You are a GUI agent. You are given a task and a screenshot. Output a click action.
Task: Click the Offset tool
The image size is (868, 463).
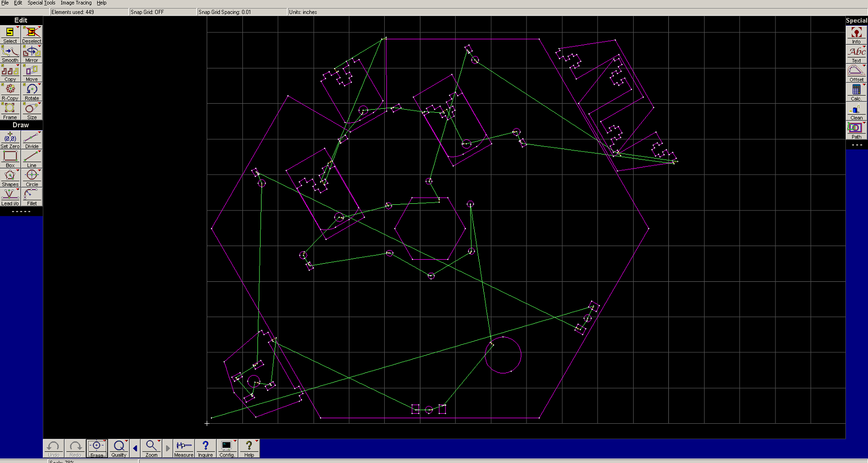tap(856, 73)
